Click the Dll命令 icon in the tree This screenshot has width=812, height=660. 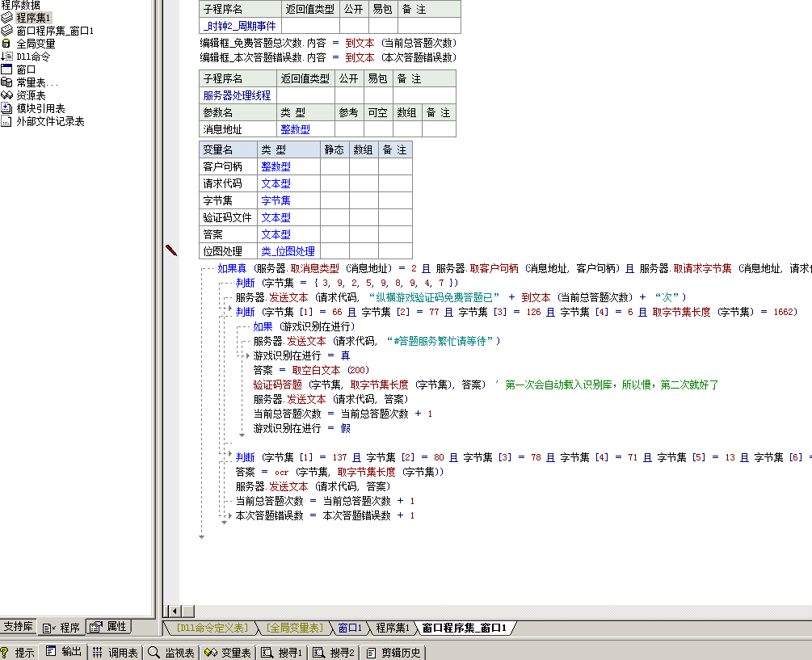click(6, 57)
